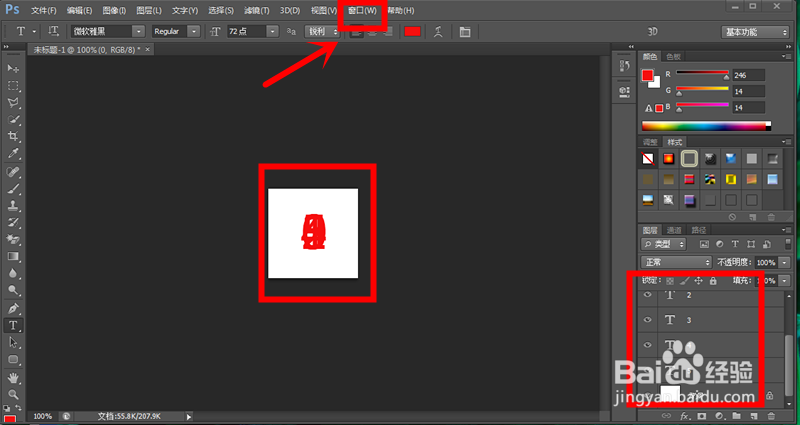Open the opacity 不透明度 slider arrow
This screenshot has height=425, width=800.
[x=784, y=262]
